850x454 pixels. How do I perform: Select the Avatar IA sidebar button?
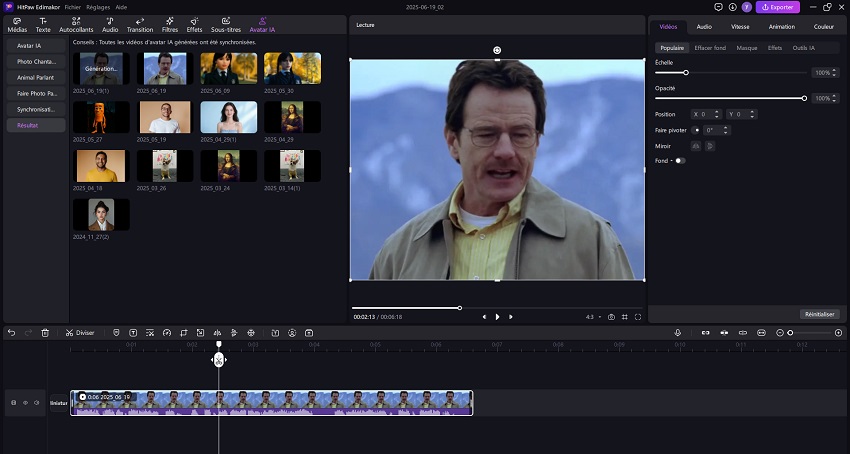pyautogui.click(x=36, y=46)
